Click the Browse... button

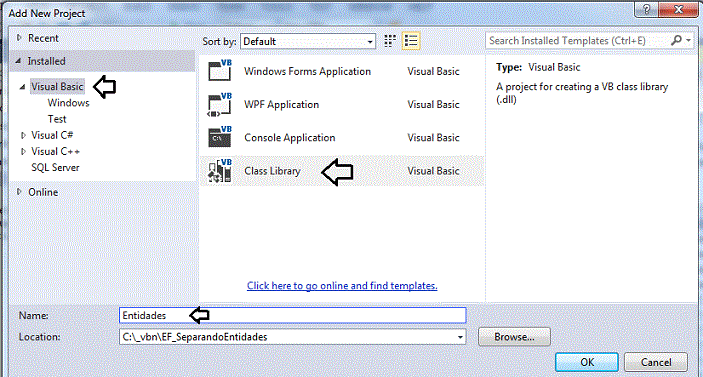[x=514, y=337]
